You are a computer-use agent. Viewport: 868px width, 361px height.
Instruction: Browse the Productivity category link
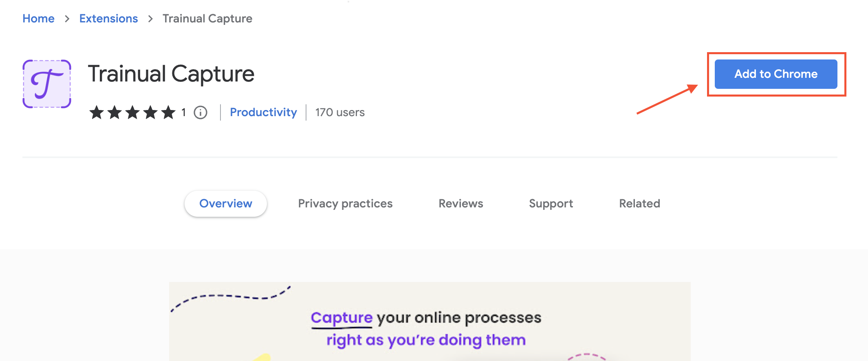pos(263,112)
